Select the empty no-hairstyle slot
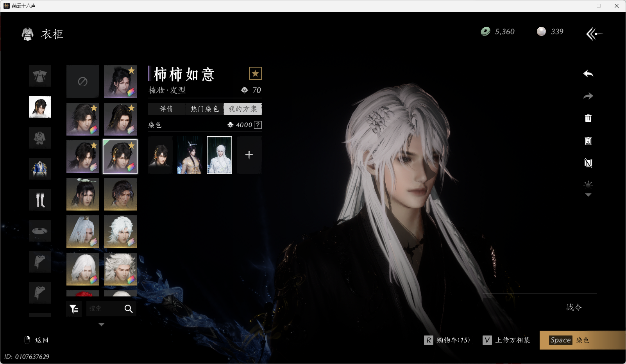 [x=82, y=82]
